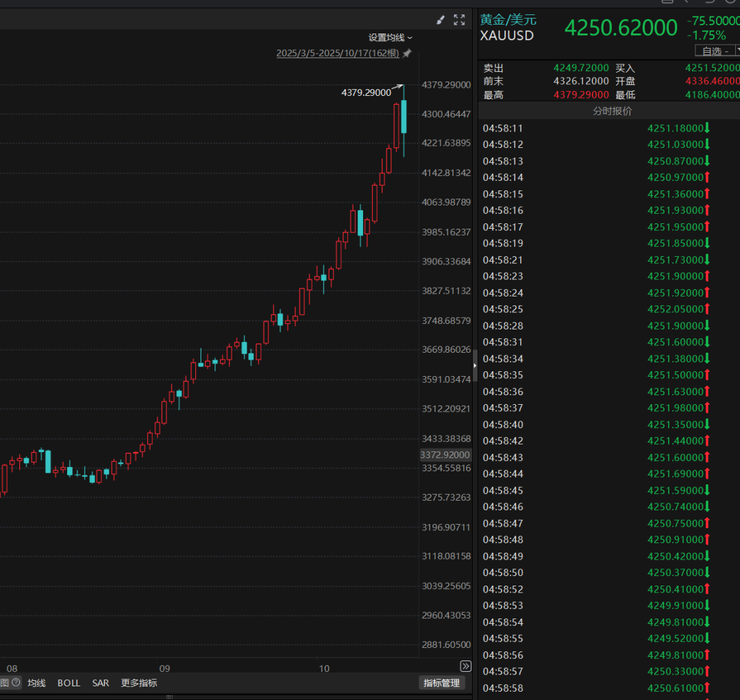Pin the 2025/3/5-2025/10/17 date range
The width and height of the screenshot is (740, 700).
407,53
